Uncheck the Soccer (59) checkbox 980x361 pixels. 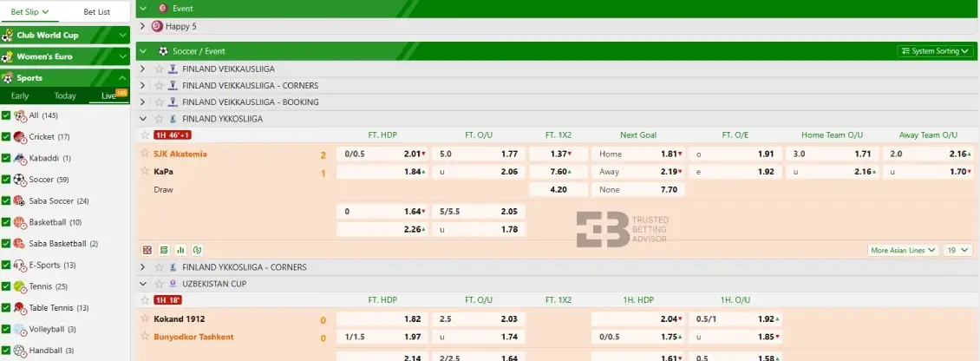[6, 180]
